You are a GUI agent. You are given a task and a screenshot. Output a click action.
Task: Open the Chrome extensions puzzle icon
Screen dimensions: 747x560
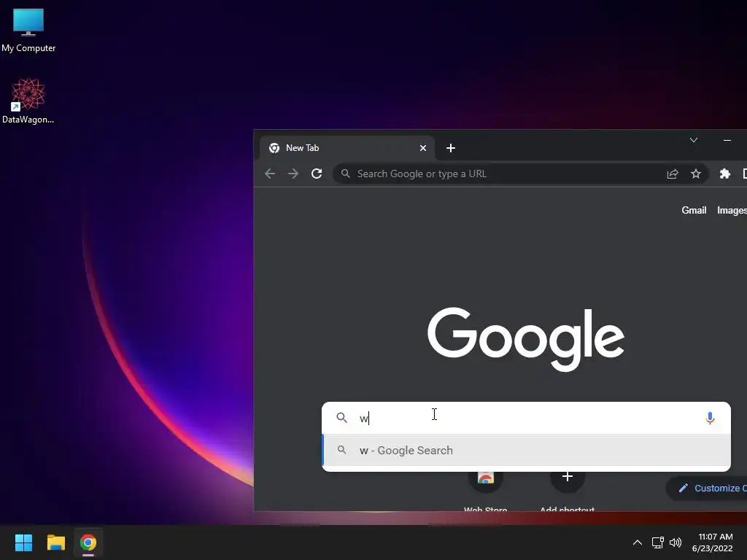(724, 174)
